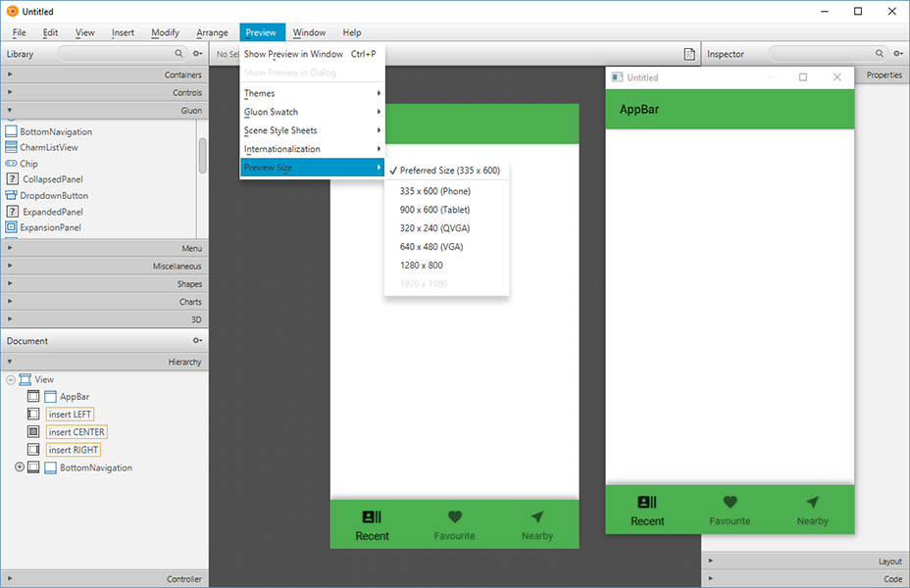Image resolution: width=910 pixels, height=588 pixels.
Task: Click the Library search magnifier icon
Action: [x=178, y=53]
